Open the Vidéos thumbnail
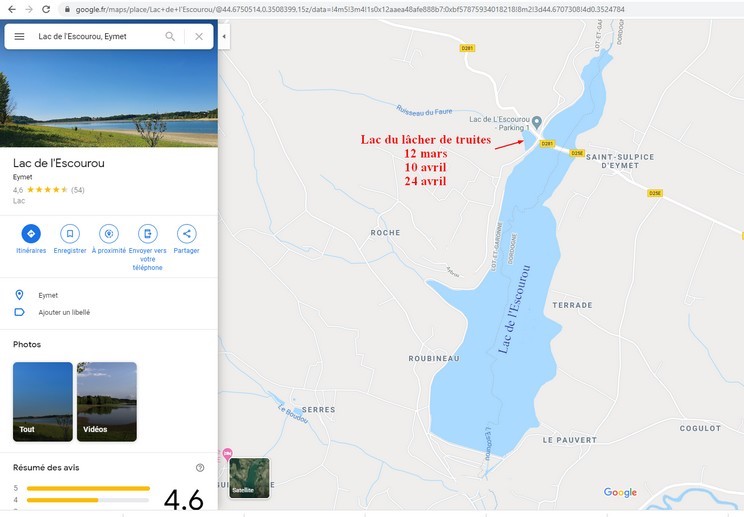 [x=107, y=401]
